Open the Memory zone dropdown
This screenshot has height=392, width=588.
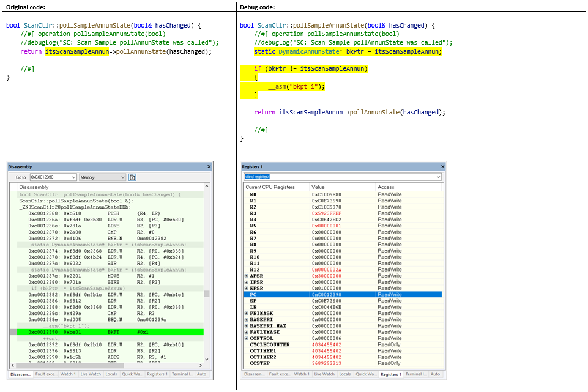point(122,177)
